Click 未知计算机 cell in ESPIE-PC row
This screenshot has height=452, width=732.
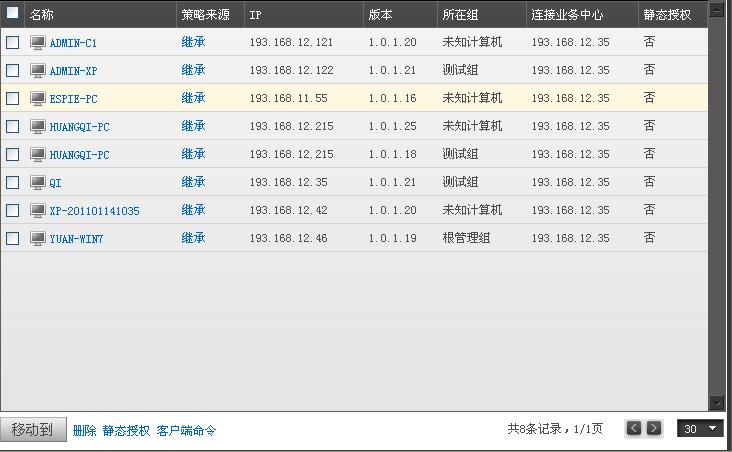tap(472, 98)
